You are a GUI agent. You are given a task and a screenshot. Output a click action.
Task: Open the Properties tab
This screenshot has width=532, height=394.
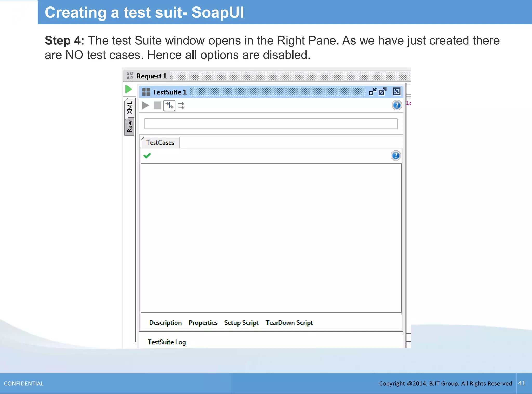pyautogui.click(x=203, y=323)
